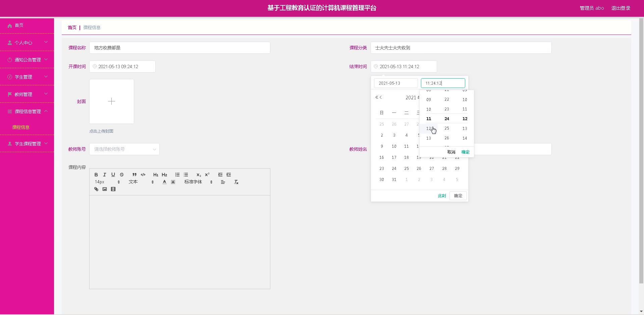
Task: Clear text formatting with the Tx icon
Action: point(236,182)
